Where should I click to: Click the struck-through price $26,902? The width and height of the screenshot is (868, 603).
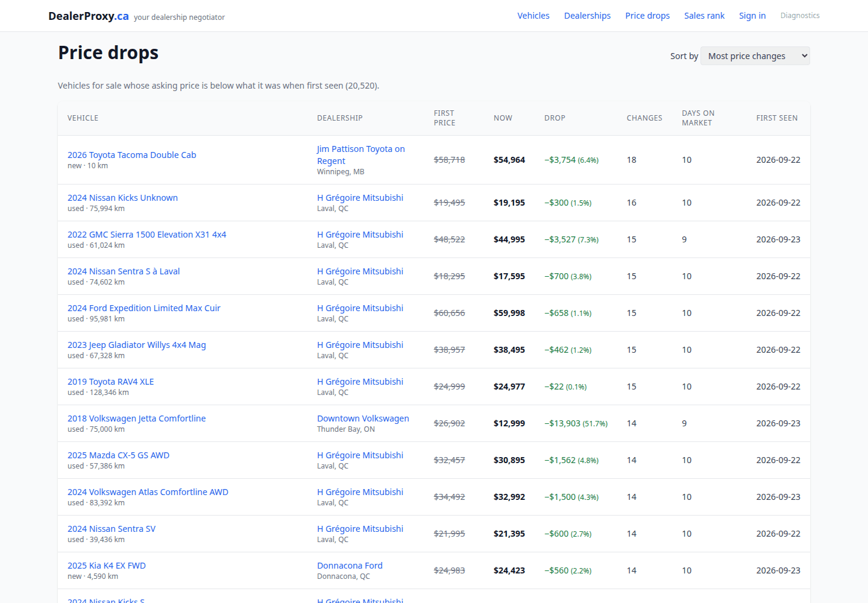point(450,423)
